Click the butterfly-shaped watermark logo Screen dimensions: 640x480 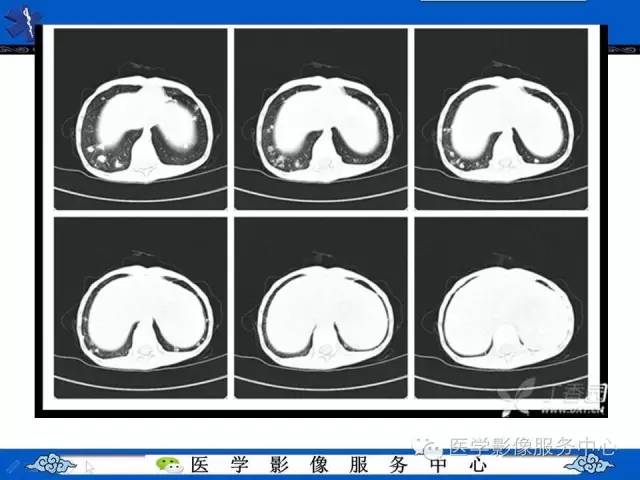pos(517,396)
